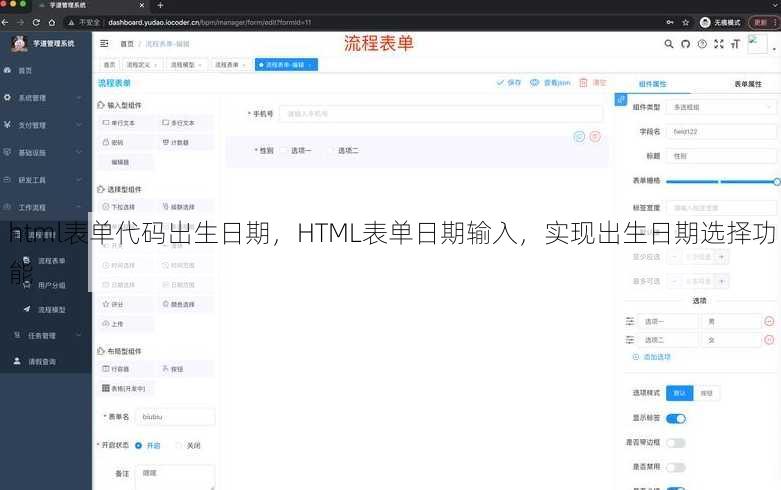Select the 按钮 button component

186,369
